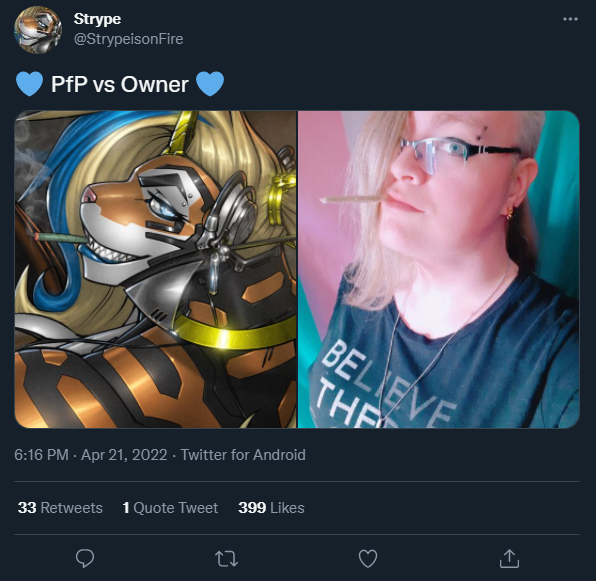Open Strype's profile avatar
596x581 pixels.
(x=38, y=30)
